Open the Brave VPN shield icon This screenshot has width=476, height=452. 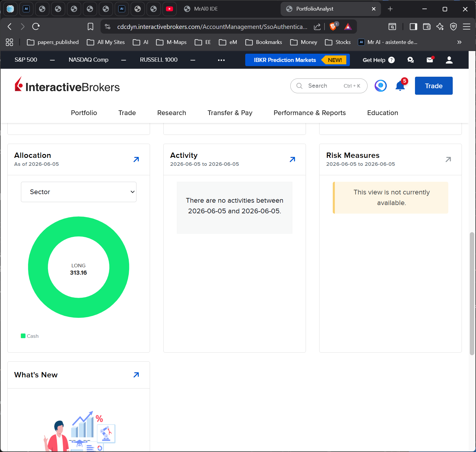453,27
